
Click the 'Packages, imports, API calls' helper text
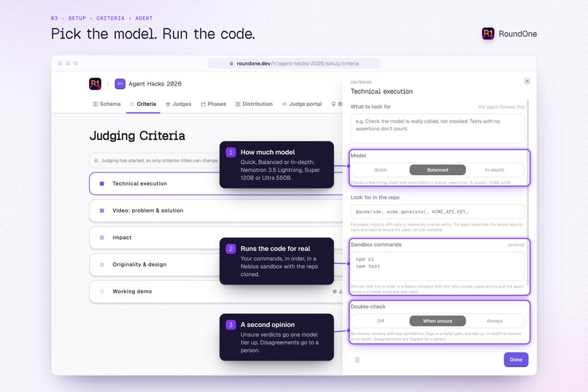click(436, 227)
